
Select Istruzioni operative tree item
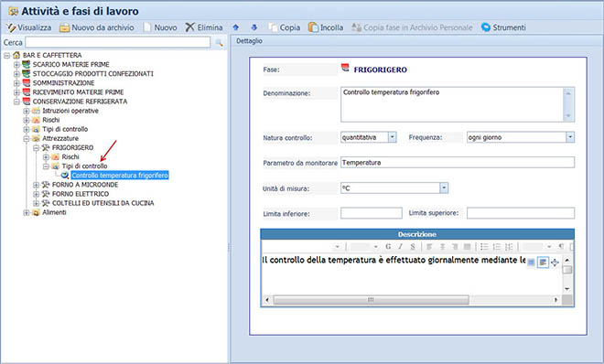(x=70, y=111)
